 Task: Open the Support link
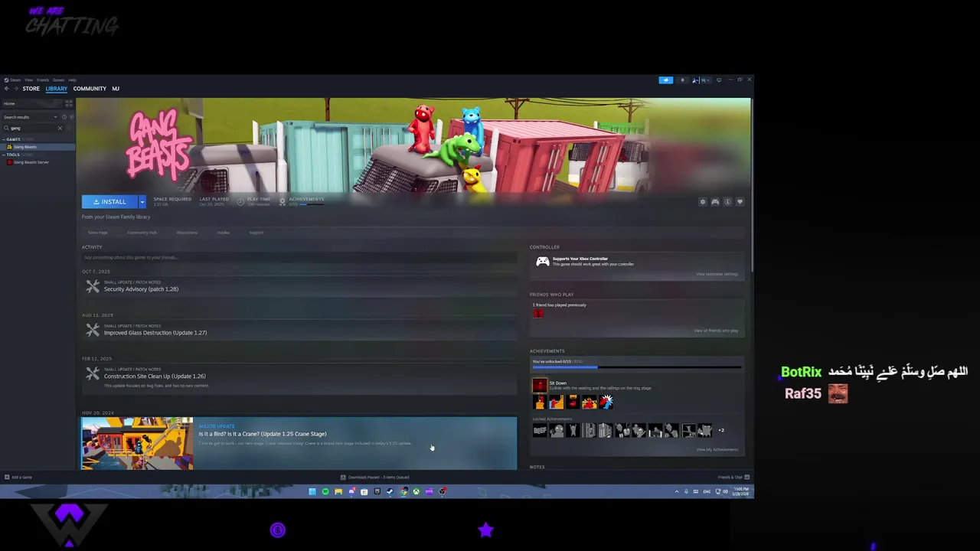(x=256, y=233)
